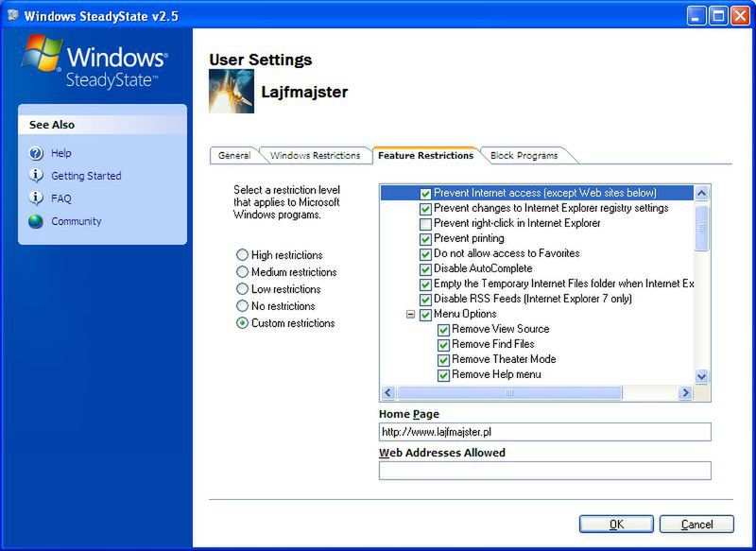Image resolution: width=756 pixels, height=551 pixels.
Task: Click the Help question mark icon
Action: tap(36, 153)
